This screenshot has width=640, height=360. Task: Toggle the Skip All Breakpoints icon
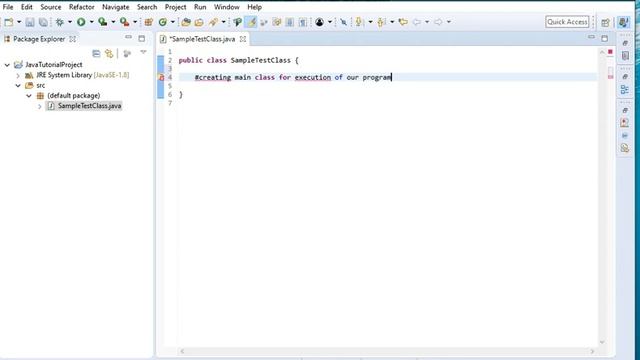tap(343, 22)
